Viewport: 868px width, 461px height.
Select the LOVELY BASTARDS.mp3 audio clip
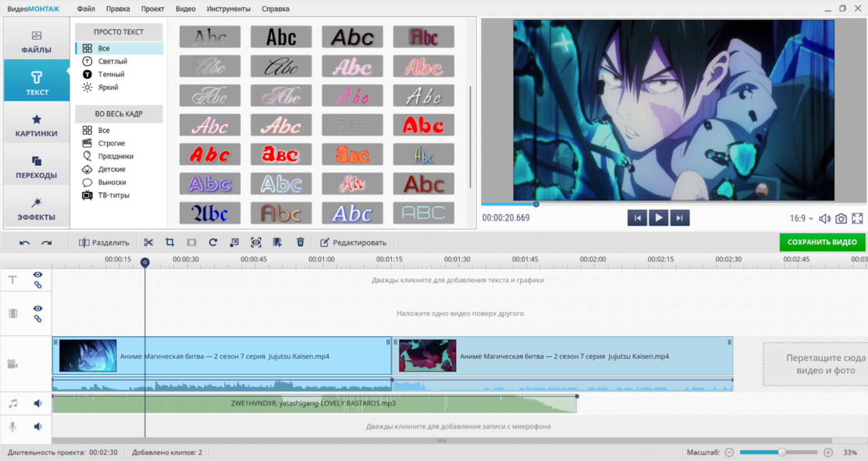tap(314, 404)
